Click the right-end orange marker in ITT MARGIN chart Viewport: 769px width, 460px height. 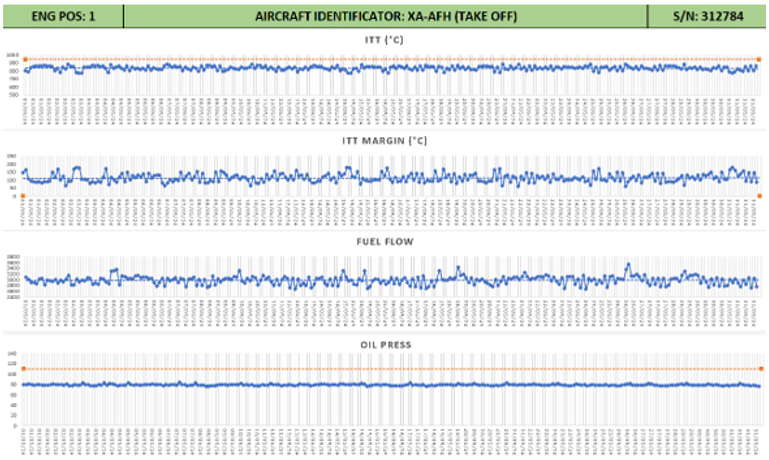pos(760,196)
